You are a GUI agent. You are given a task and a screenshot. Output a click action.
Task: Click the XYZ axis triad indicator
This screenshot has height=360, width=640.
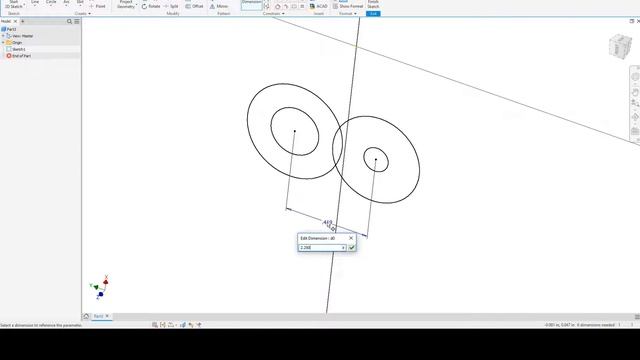100,287
